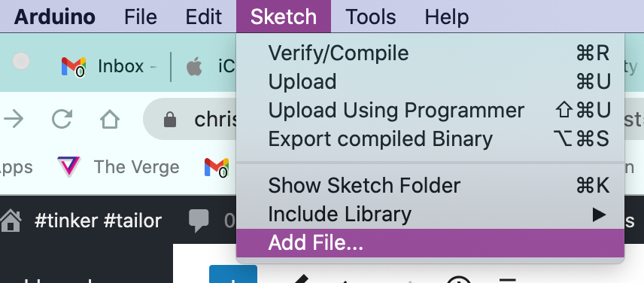Click the address bar padlock icon

pyautogui.click(x=169, y=120)
